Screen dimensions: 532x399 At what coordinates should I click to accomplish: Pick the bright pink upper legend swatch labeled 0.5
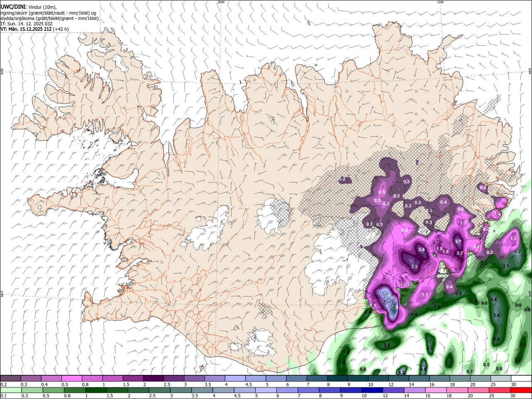[71, 378]
